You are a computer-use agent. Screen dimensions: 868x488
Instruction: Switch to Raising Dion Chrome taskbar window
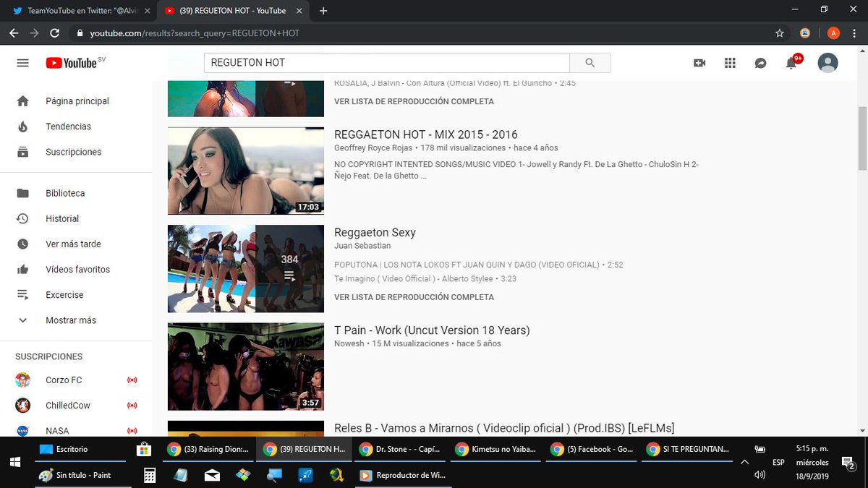209,449
